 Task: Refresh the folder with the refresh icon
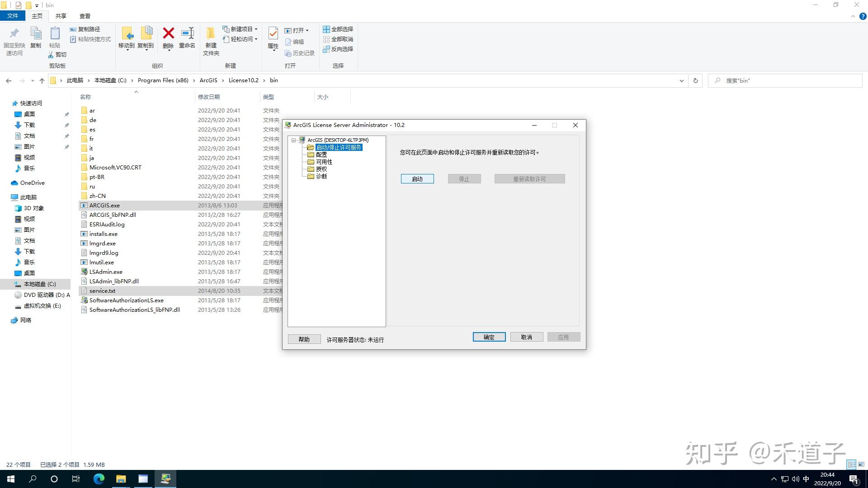[x=695, y=80]
